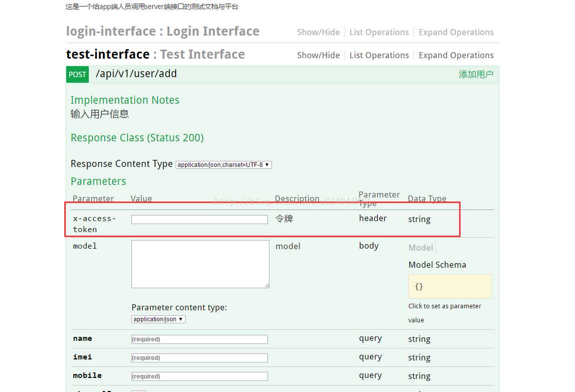Click Show/Hide for login-interface
This screenshot has height=392, width=575.
[318, 32]
